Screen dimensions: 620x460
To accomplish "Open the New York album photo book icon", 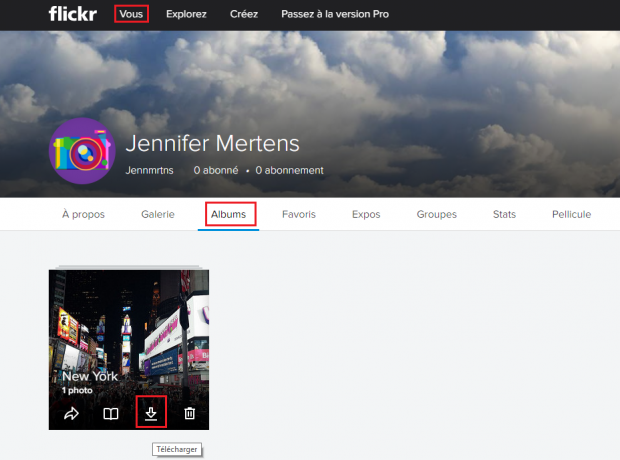I will point(111,414).
